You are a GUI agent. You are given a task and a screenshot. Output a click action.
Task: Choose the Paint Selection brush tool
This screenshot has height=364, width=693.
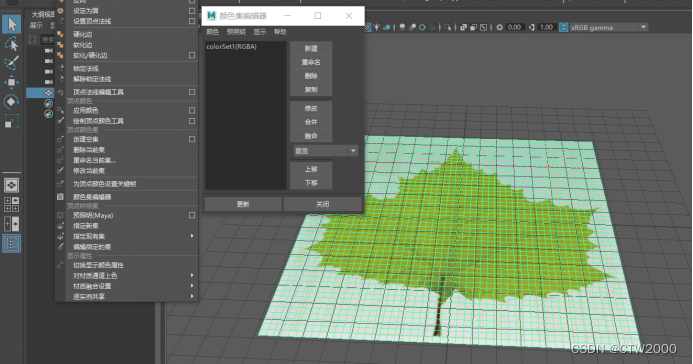point(11,63)
